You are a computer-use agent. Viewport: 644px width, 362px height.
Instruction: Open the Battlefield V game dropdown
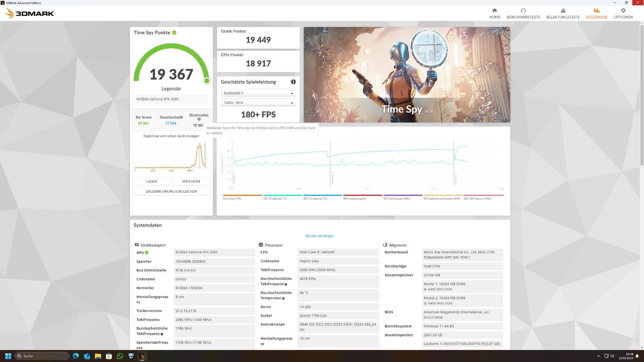pyautogui.click(x=258, y=93)
